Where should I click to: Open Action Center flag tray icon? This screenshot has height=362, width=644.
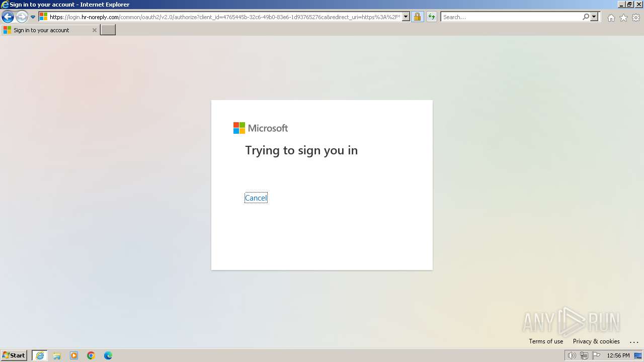click(x=596, y=355)
